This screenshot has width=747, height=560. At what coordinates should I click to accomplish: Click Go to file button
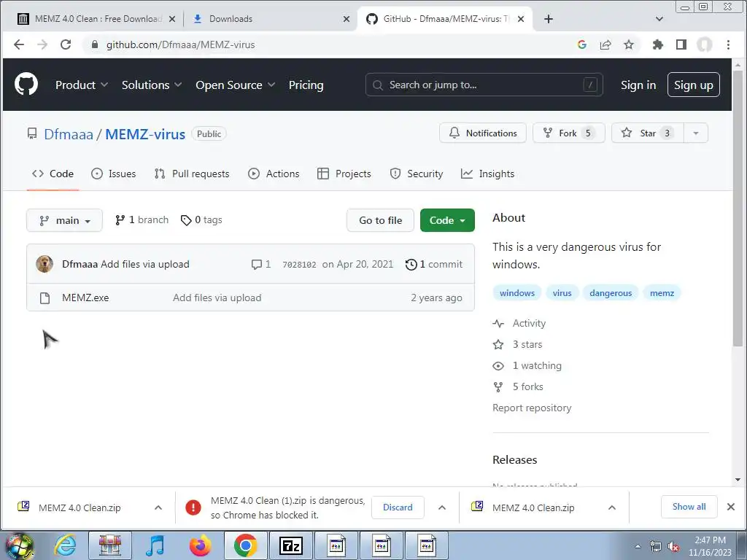coord(380,220)
